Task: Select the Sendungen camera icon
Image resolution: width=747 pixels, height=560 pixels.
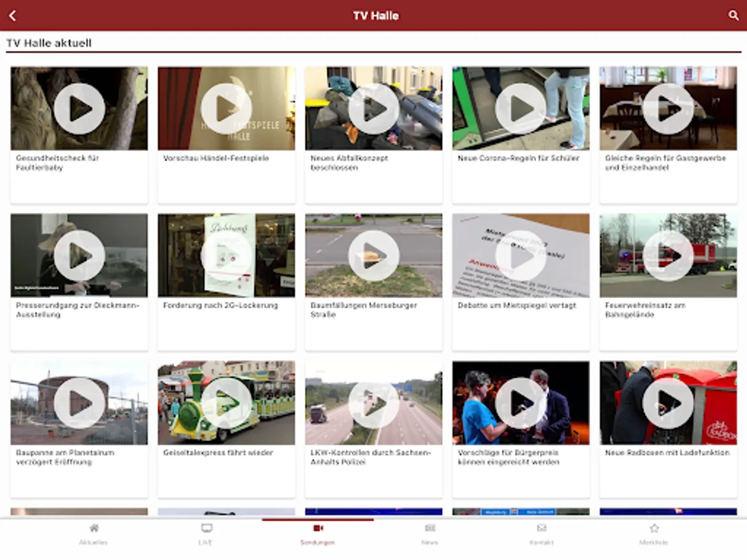Action: pyautogui.click(x=318, y=528)
